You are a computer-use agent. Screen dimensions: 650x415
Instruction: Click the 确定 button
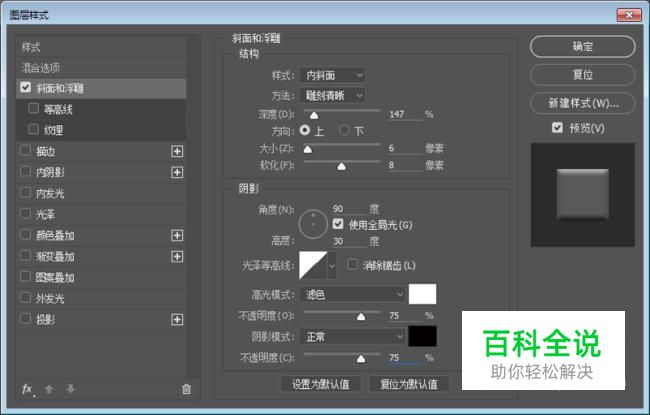tap(582, 46)
